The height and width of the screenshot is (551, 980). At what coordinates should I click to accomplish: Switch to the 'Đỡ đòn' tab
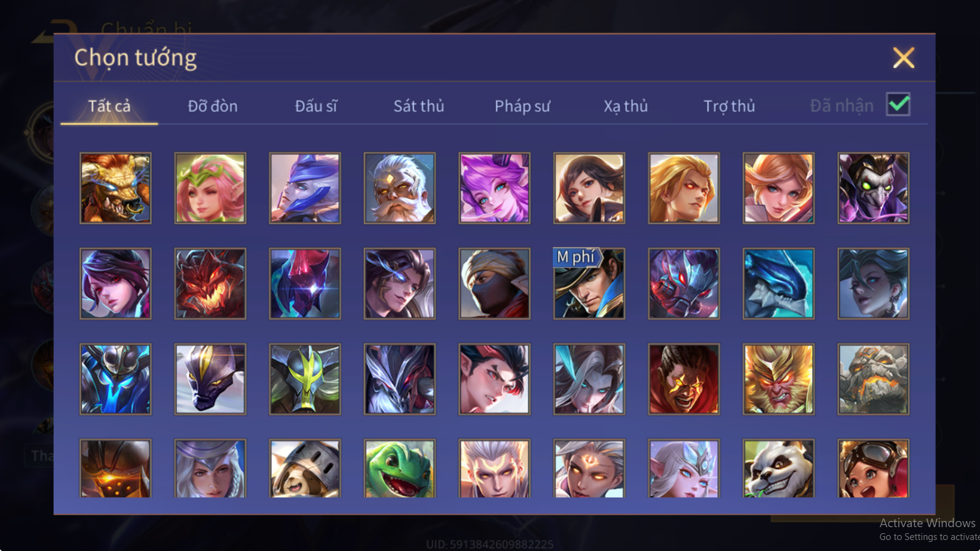pyautogui.click(x=213, y=106)
